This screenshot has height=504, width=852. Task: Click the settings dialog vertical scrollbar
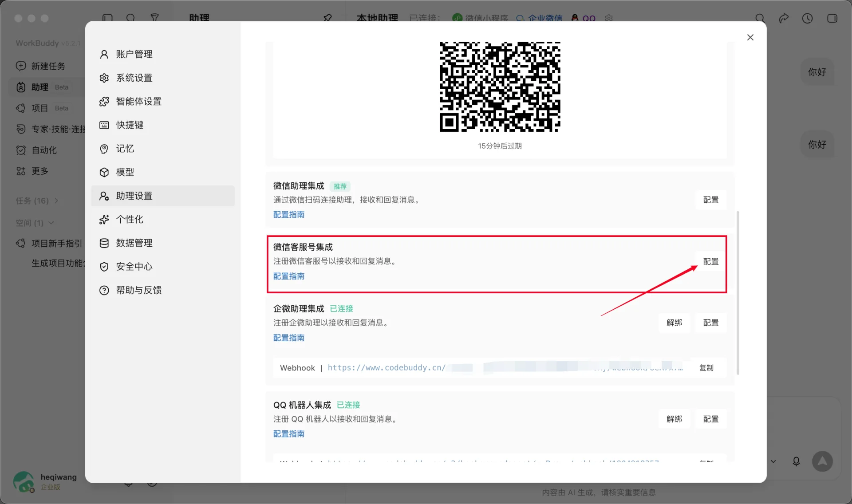(738, 293)
